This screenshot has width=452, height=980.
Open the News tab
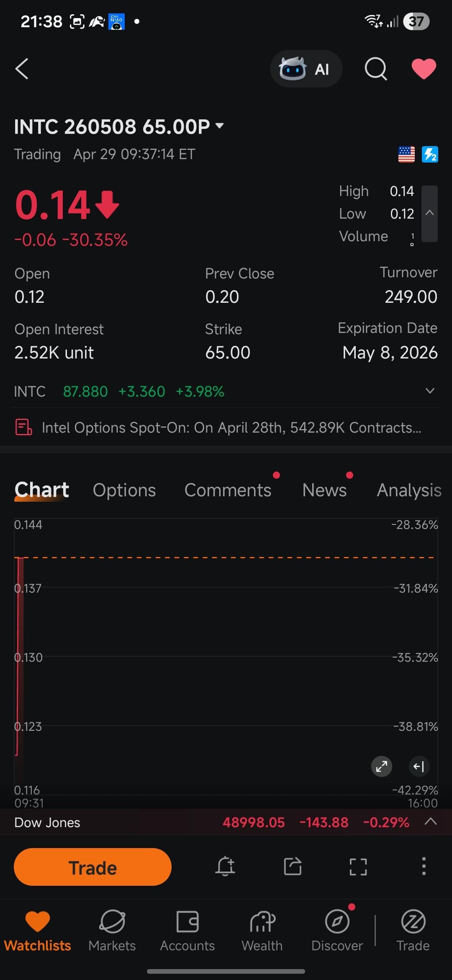[x=324, y=490]
